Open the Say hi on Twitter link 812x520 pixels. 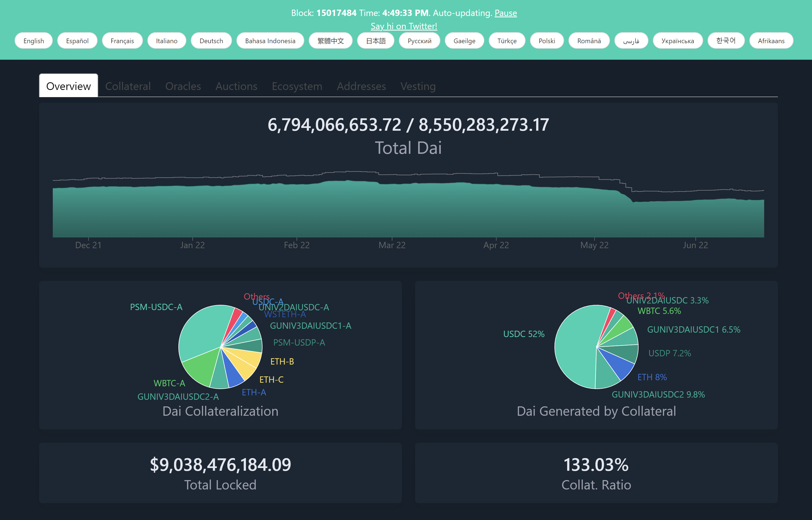click(x=404, y=26)
